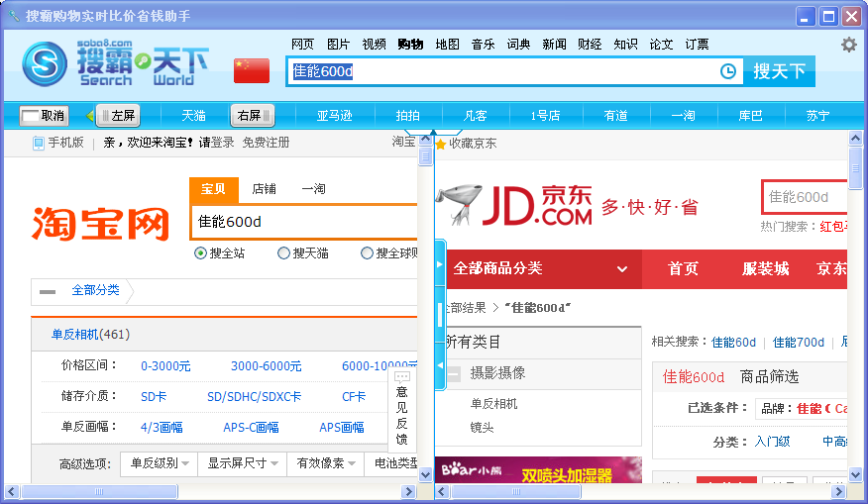Click the 左屏 button
Viewport: 868px width, 504px height.
tap(118, 116)
